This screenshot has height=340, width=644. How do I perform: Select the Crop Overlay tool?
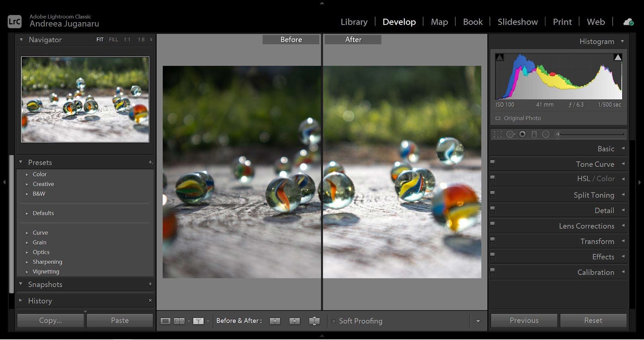coord(498,134)
